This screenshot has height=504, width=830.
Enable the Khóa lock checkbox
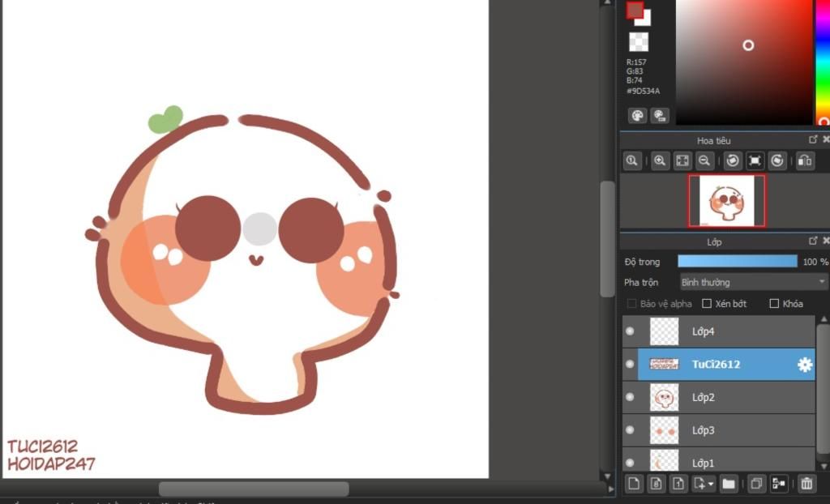(x=774, y=303)
